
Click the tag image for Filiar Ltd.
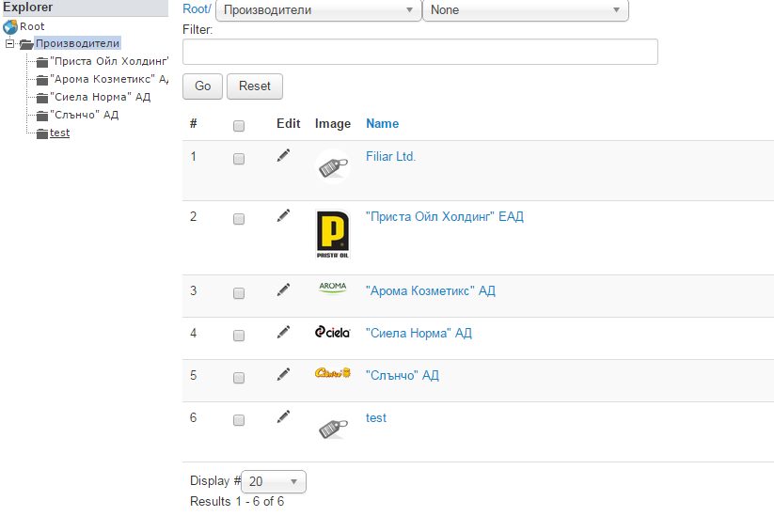(333, 166)
